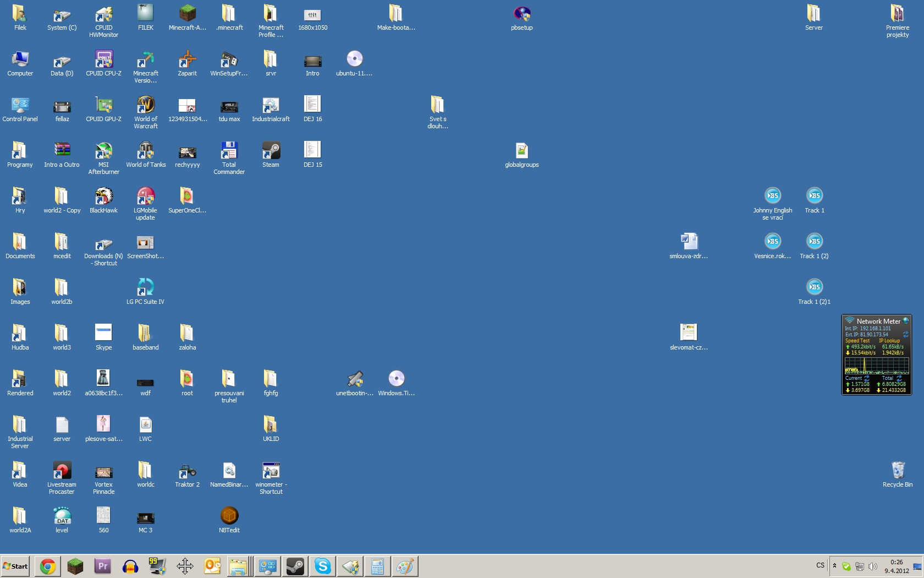Select the Recycle Bin icon

898,471
